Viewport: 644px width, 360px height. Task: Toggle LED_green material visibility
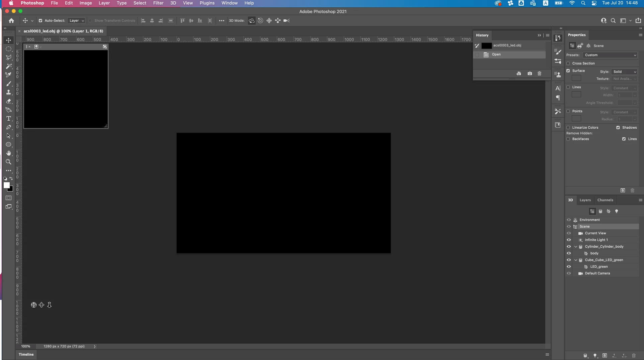tap(569, 267)
